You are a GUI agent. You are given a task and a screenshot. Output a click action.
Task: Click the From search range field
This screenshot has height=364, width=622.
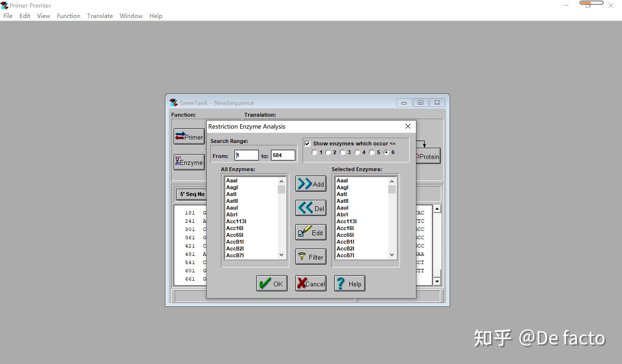tap(246, 155)
